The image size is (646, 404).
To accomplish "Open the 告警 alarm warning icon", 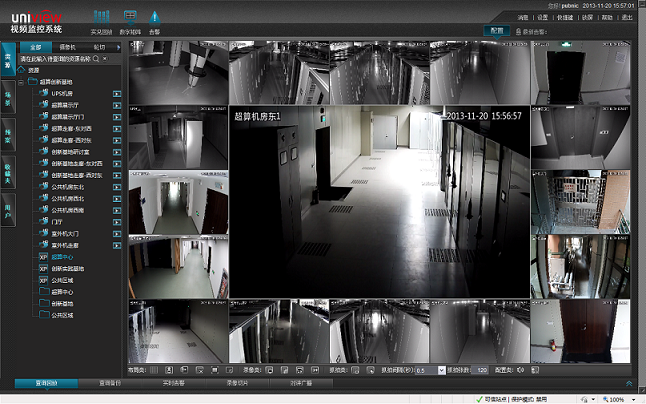I will [154, 18].
